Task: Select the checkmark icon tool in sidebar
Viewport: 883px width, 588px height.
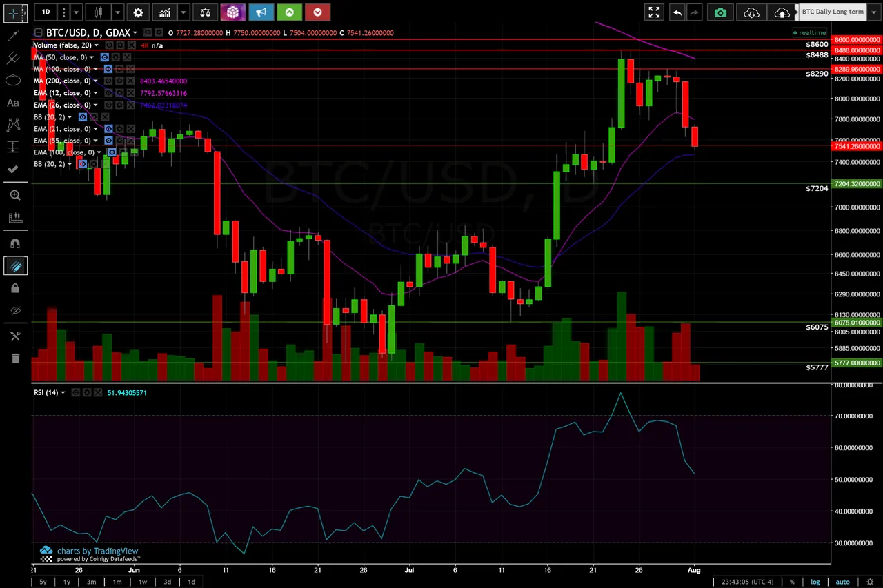Action: click(13, 169)
